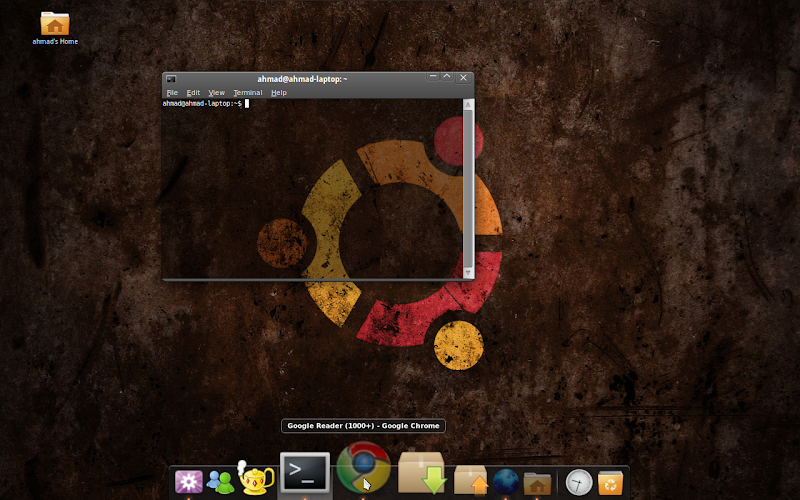Open the Help menu in terminal
This screenshot has height=500, width=800.
click(x=279, y=93)
